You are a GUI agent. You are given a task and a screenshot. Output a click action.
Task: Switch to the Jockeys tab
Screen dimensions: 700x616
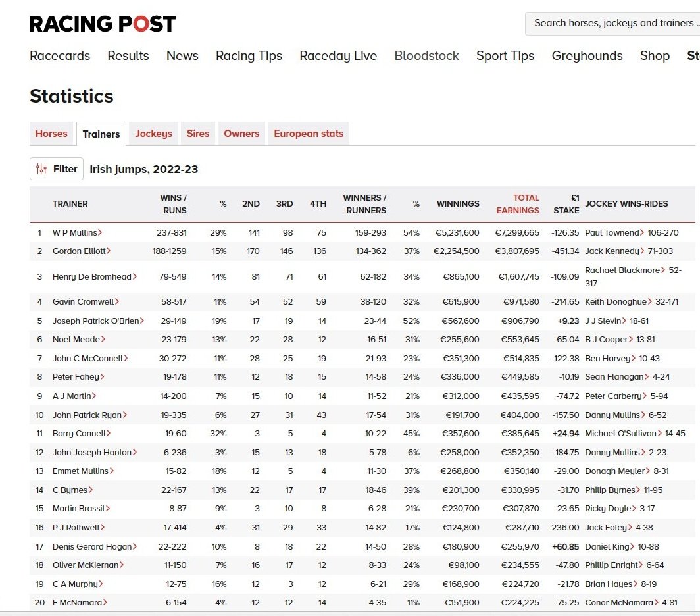point(153,134)
